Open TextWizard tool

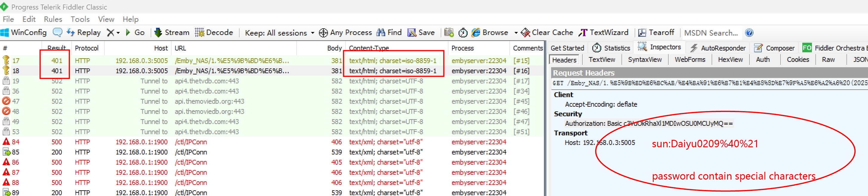pyautogui.click(x=604, y=33)
